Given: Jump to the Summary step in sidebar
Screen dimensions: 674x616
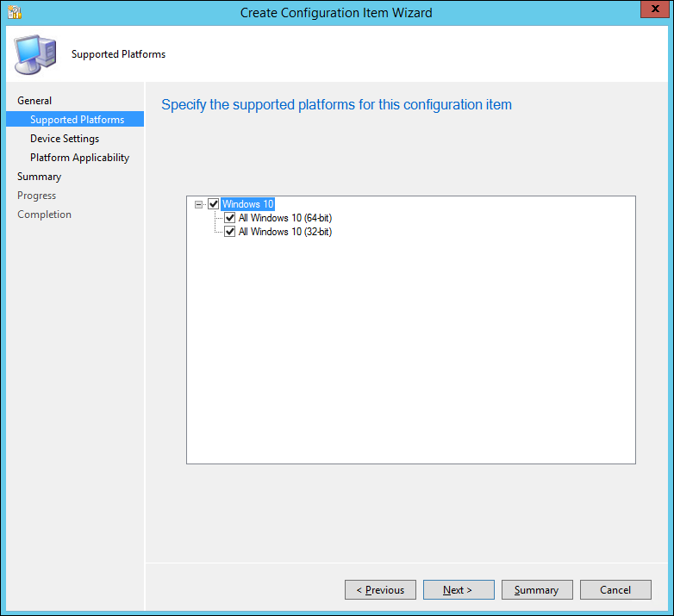Looking at the screenshot, I should pos(39,177).
